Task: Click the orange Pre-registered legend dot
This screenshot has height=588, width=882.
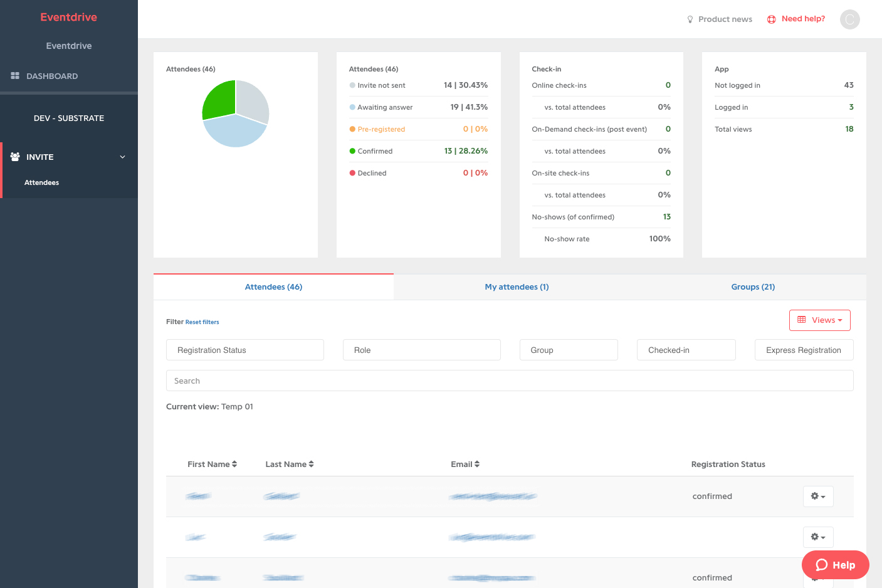Action: coord(352,129)
